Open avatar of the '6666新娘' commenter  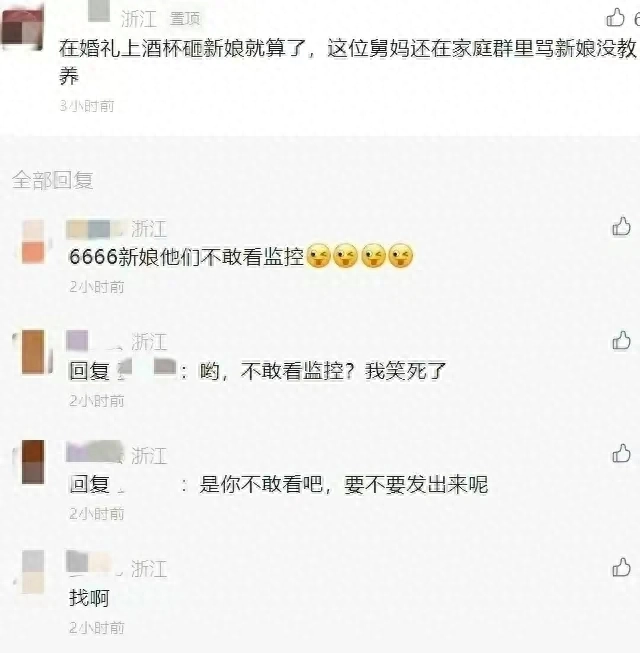tap(33, 242)
